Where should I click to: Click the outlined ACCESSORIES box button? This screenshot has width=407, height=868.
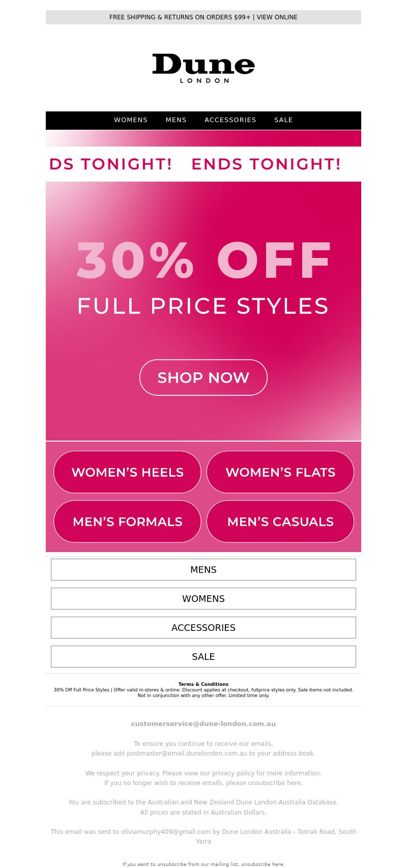[x=203, y=628]
